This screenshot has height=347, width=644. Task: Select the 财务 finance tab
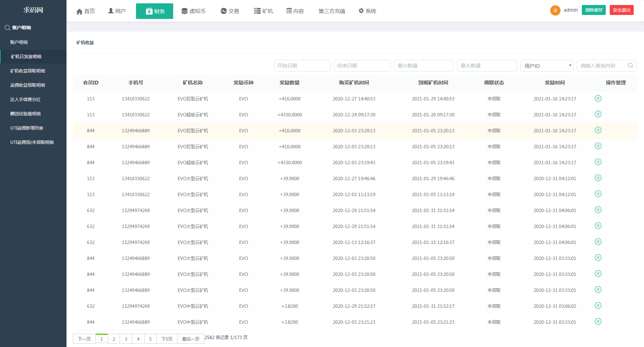click(155, 11)
